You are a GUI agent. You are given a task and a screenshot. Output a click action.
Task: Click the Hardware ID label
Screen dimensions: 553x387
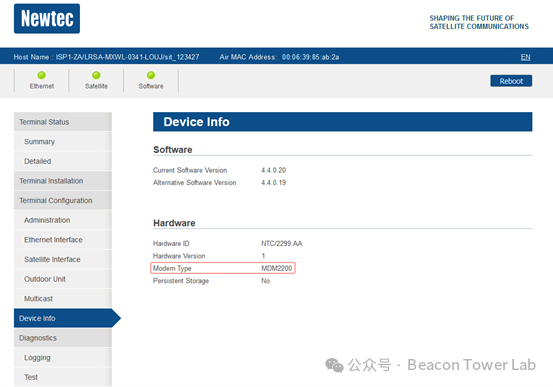[x=171, y=243]
